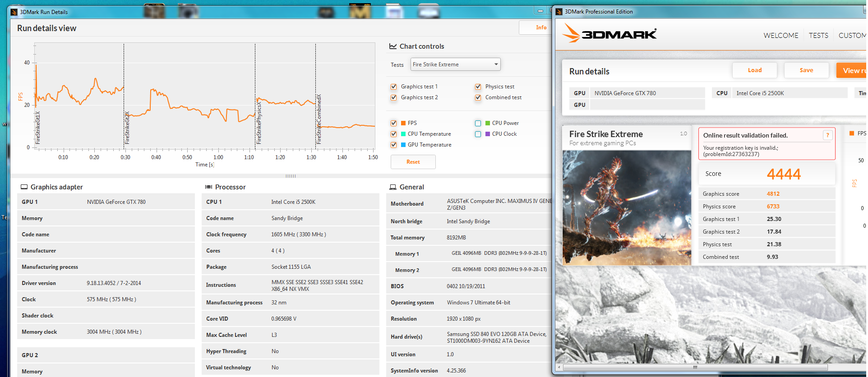Click the Save button in Run details
The width and height of the screenshot is (868, 377).
pos(807,70)
